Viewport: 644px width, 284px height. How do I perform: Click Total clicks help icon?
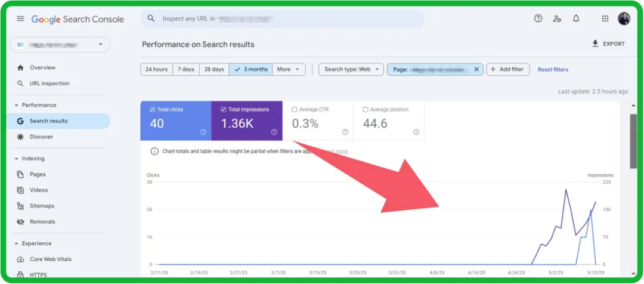tap(203, 132)
